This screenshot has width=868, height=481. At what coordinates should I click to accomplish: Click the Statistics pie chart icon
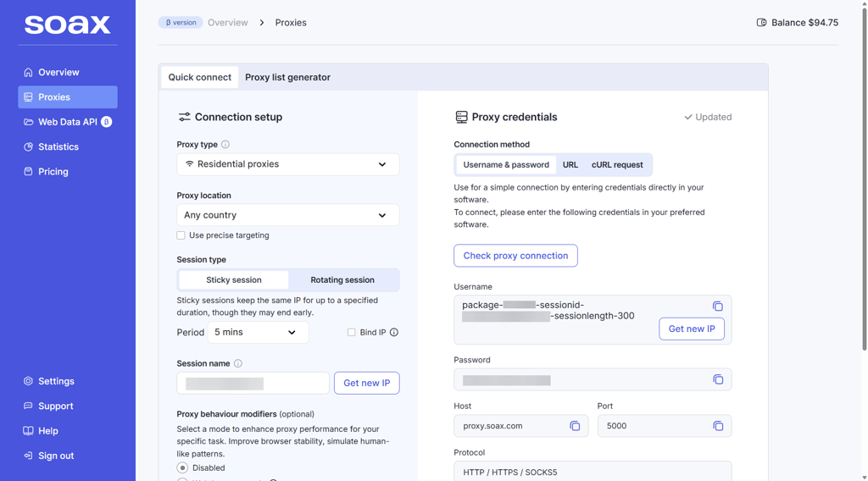point(28,147)
